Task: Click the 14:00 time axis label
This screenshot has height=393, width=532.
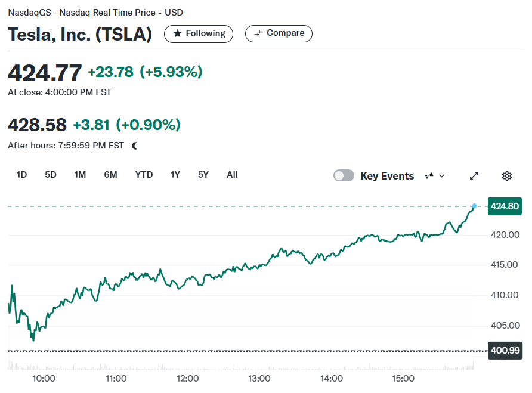Action: point(332,379)
